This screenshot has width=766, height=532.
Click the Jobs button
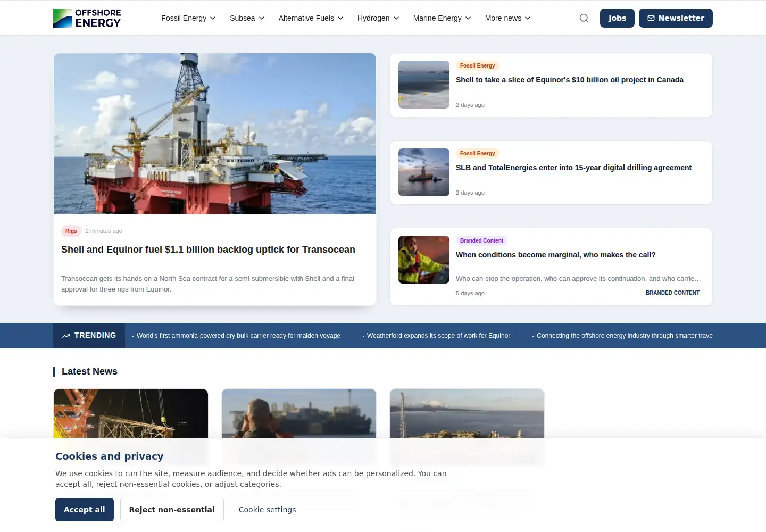(x=617, y=18)
